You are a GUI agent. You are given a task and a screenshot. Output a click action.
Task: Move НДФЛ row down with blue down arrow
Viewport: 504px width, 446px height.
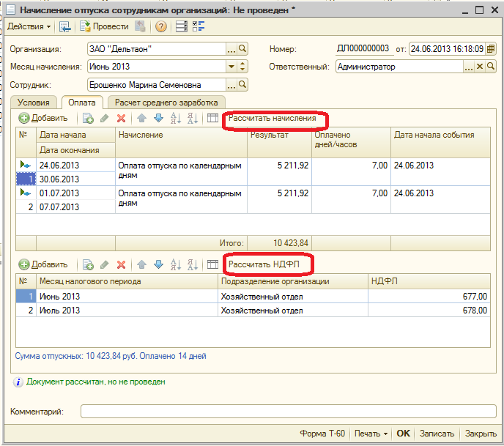(x=158, y=264)
